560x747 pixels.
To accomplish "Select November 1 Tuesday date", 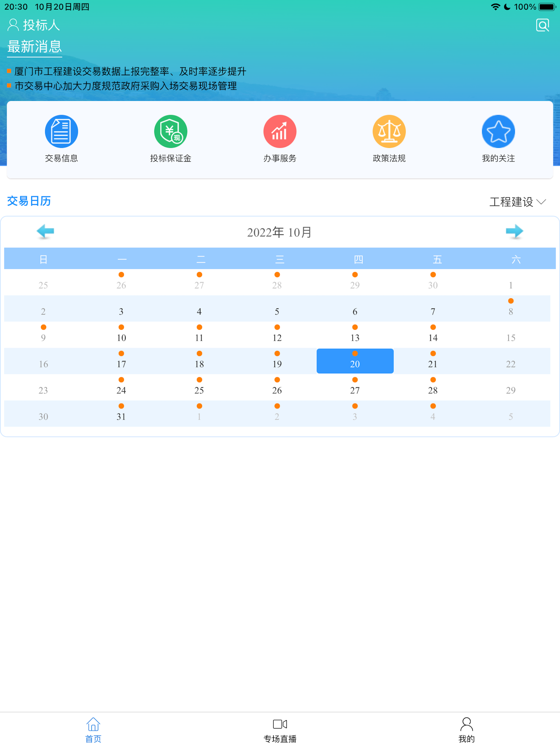I will [199, 413].
